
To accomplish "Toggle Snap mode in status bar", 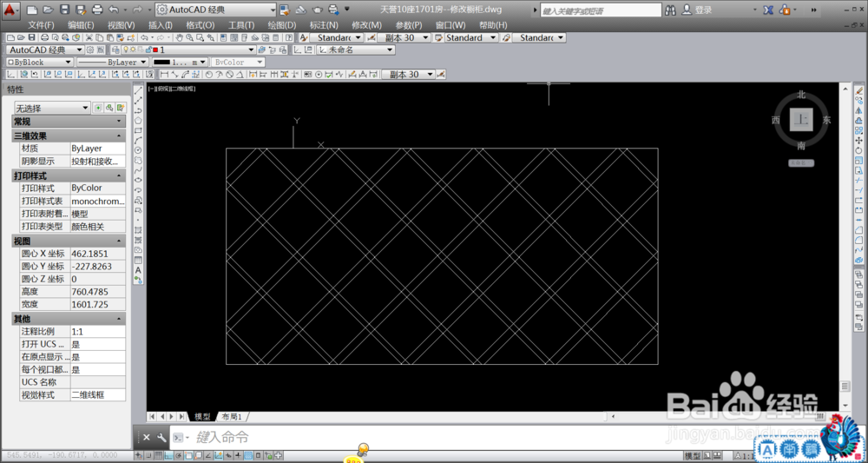I will (148, 456).
